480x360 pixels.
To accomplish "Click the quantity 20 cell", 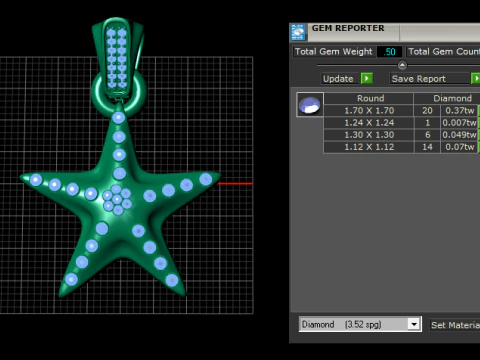I will coord(427,110).
